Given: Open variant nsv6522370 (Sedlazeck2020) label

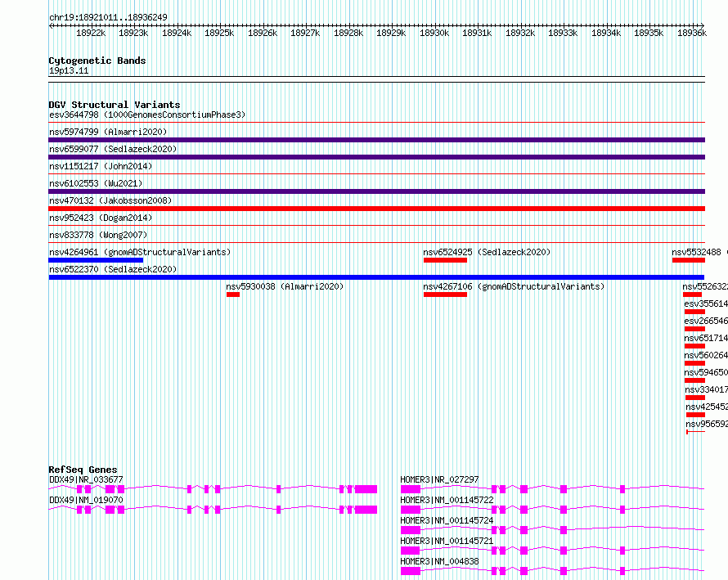Looking at the screenshot, I should point(113,269).
